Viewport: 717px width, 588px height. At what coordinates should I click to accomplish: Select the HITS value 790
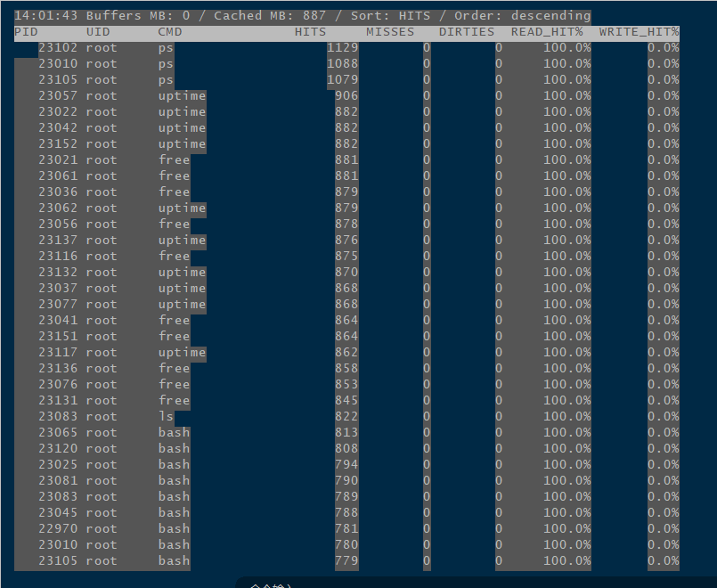(346, 480)
